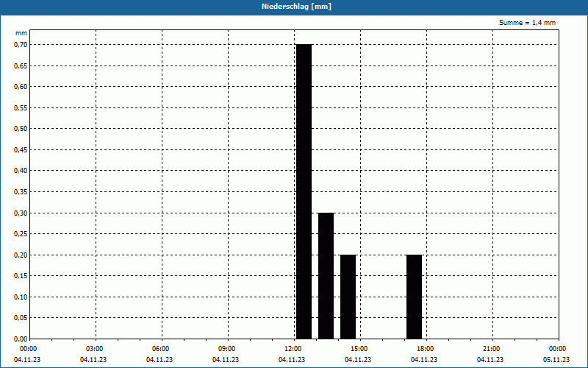Click the 0,30 y-axis label
The image size is (588, 368).
[x=21, y=213]
